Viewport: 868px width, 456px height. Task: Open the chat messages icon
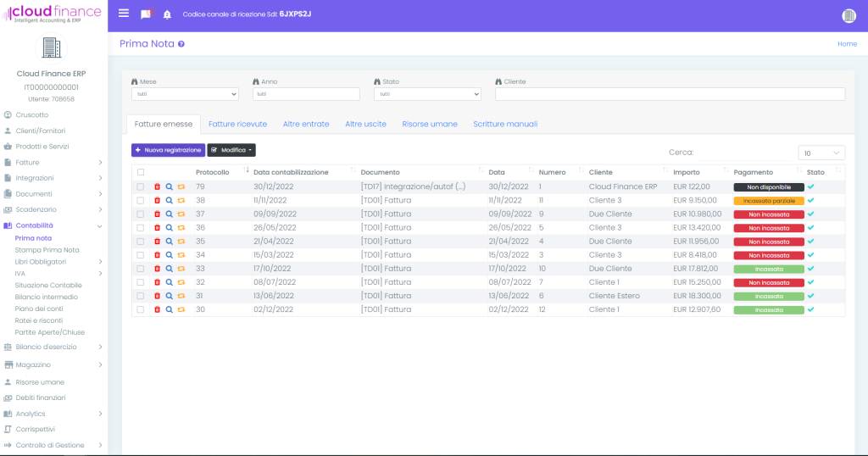(x=146, y=14)
